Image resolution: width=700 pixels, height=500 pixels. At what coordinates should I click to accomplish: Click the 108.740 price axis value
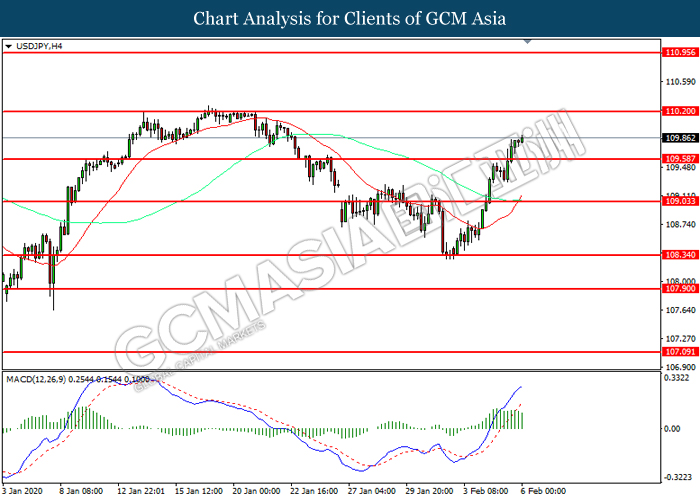pos(680,225)
